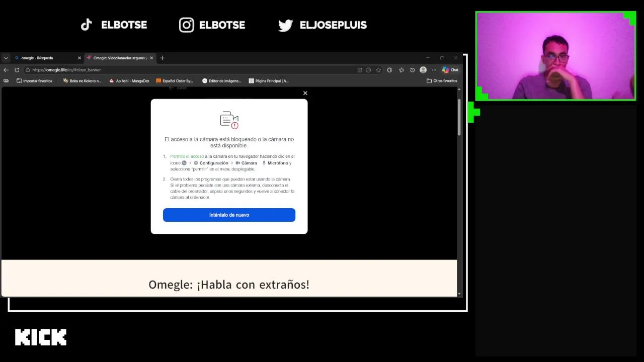This screenshot has width=644, height=362.
Task: Click the leftmost favorites bar icon
Action: pyautogui.click(x=6, y=80)
